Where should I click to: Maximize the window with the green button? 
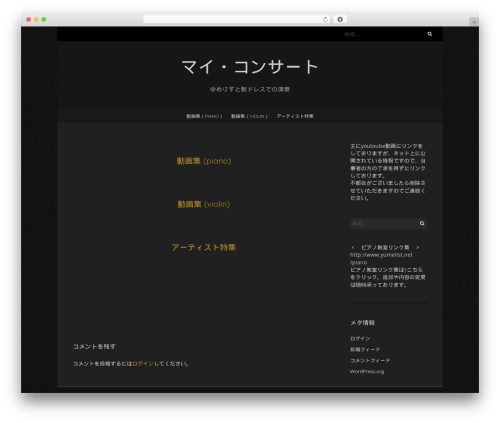[44, 19]
